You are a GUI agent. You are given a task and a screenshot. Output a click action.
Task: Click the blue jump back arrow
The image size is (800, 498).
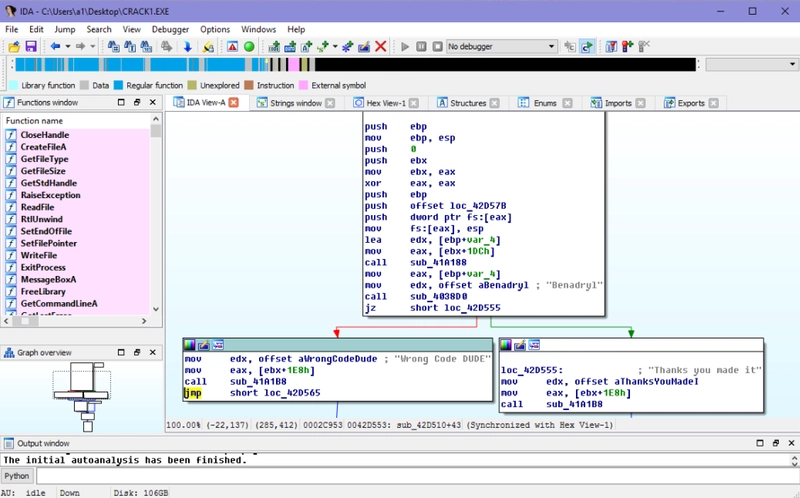click(55, 47)
